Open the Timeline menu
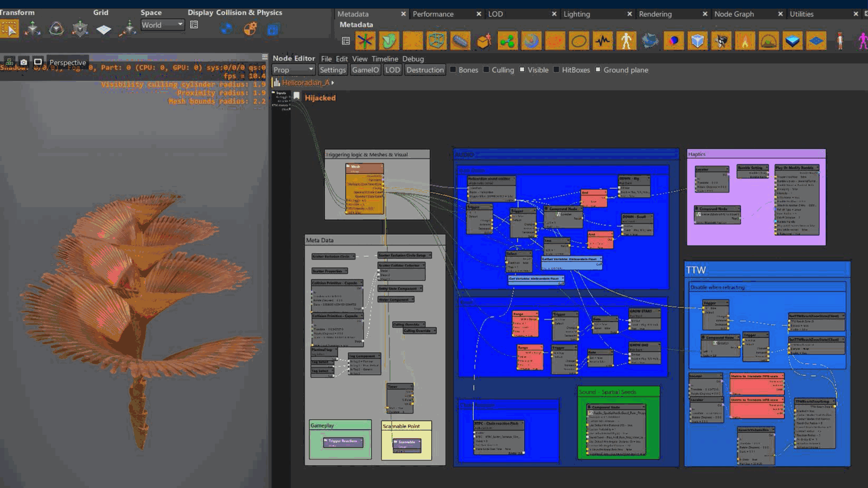Viewport: 868px width, 488px height. click(385, 59)
